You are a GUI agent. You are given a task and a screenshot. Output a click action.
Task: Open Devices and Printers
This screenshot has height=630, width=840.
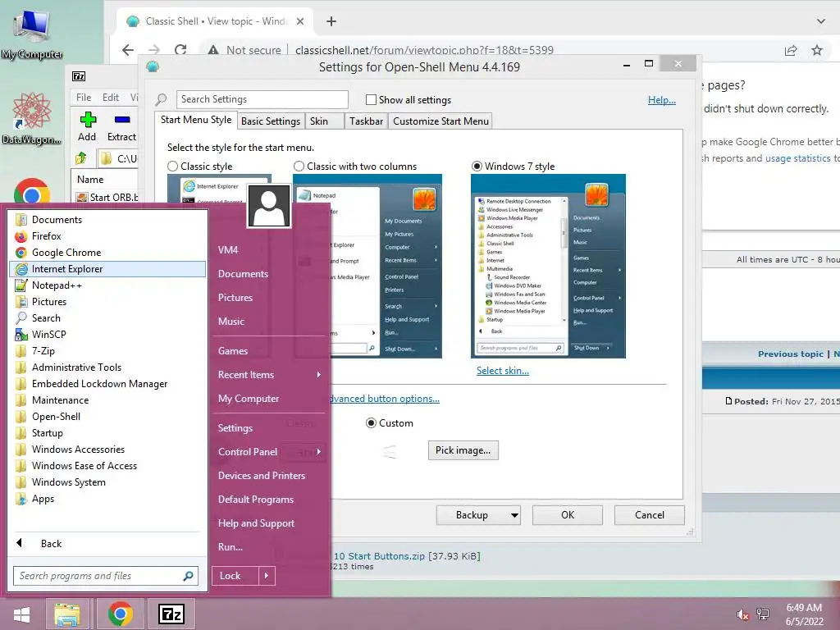coord(268,476)
